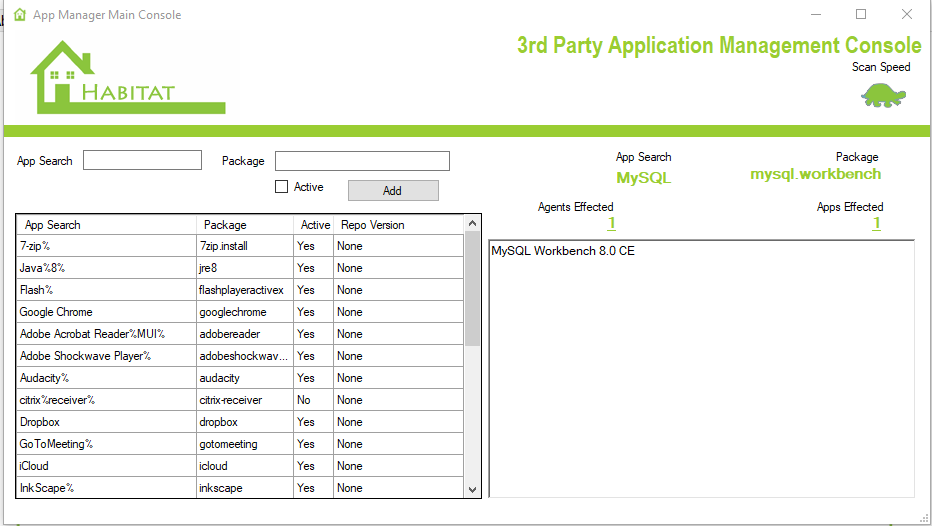
Task: Toggle the Active checkbox
Action: click(282, 187)
